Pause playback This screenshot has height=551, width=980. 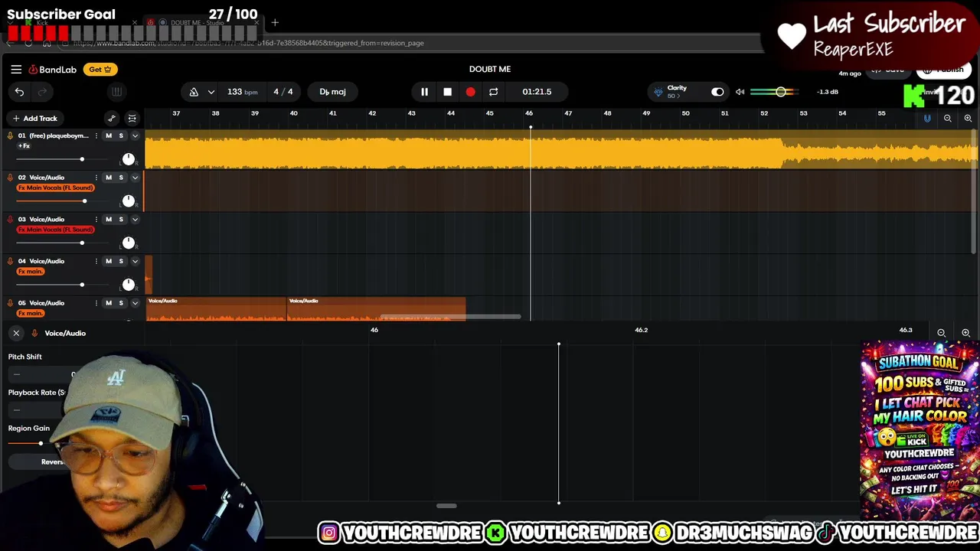tap(424, 92)
